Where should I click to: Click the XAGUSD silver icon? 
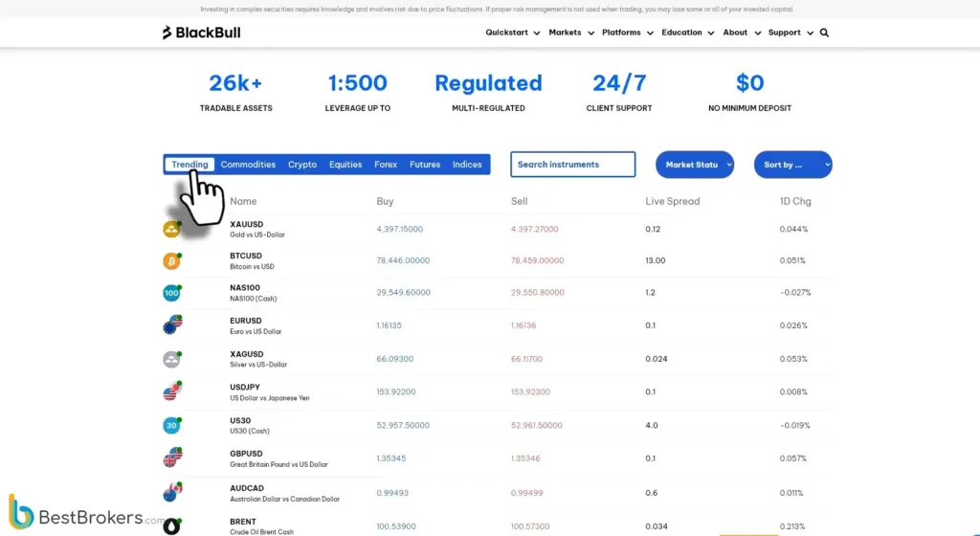[x=172, y=359]
